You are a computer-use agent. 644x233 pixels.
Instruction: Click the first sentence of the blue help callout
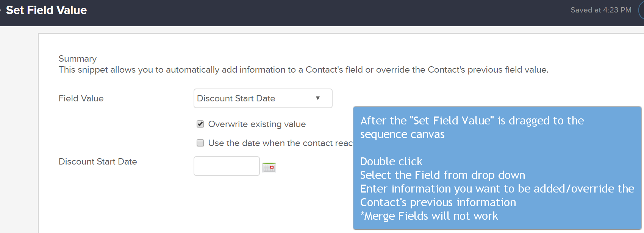coord(472,127)
